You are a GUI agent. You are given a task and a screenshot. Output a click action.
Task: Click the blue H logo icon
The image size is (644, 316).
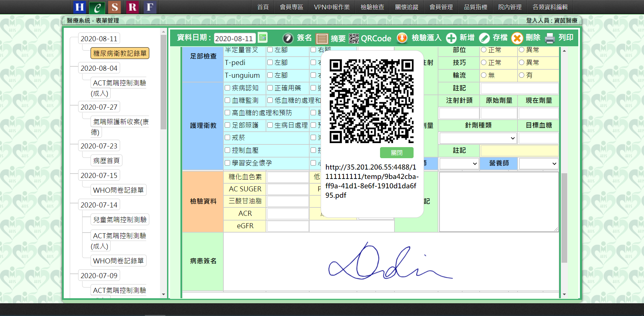(79, 7)
